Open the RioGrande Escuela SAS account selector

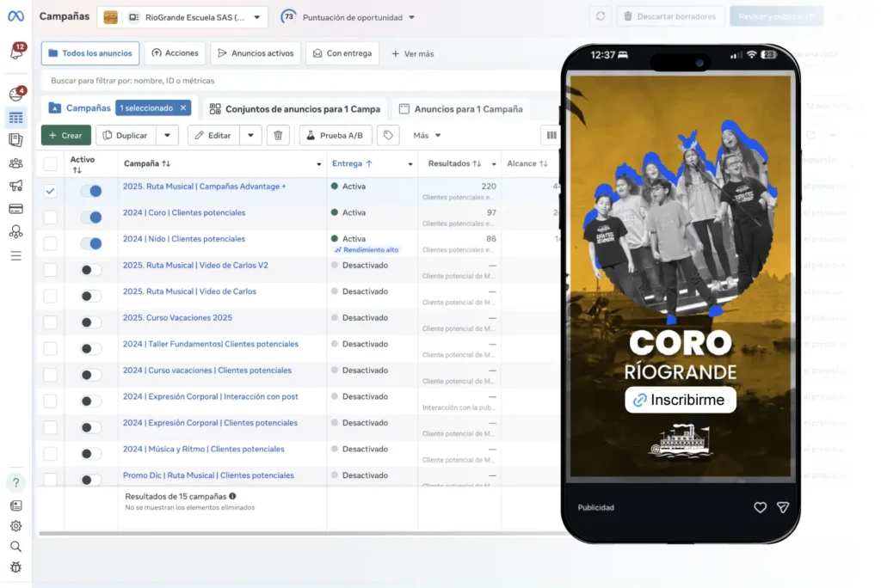pos(182,17)
